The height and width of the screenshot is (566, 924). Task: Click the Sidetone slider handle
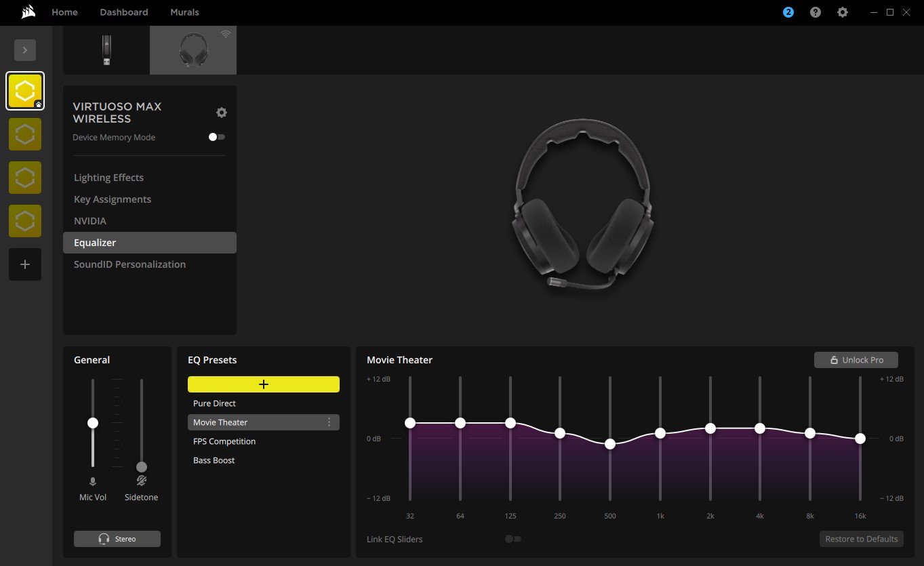[x=142, y=467]
